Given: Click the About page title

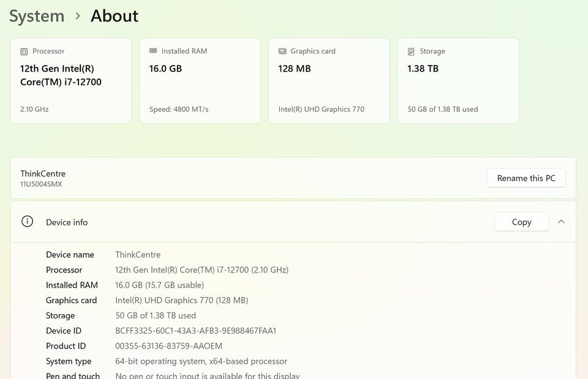Looking at the screenshot, I should click(x=115, y=16).
